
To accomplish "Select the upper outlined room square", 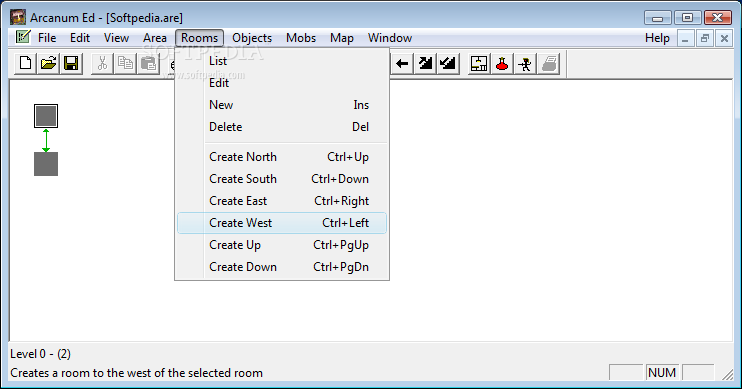I will (46, 116).
